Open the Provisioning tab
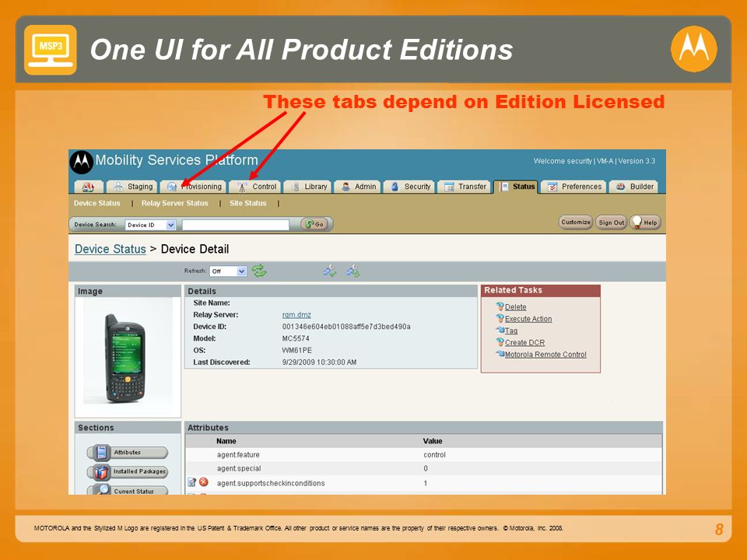 (194, 187)
